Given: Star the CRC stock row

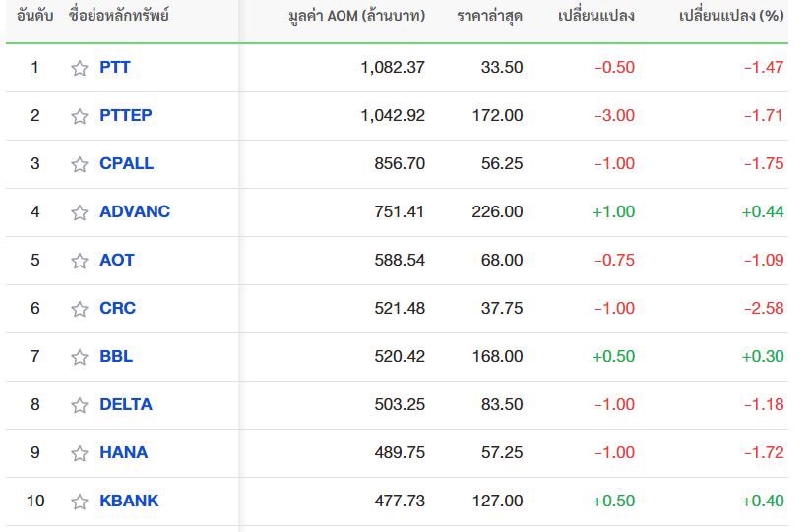Looking at the screenshot, I should click(x=80, y=309).
